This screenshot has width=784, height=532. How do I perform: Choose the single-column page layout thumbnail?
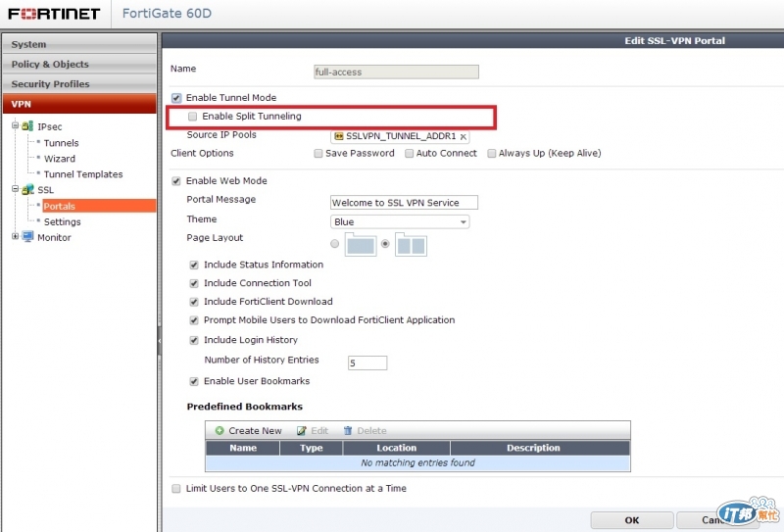pos(361,245)
